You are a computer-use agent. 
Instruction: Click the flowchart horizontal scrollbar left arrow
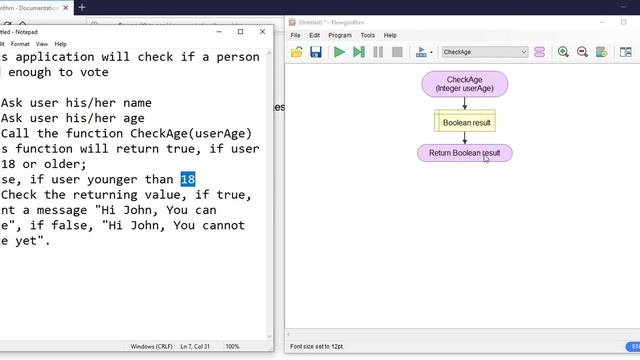click(x=289, y=334)
